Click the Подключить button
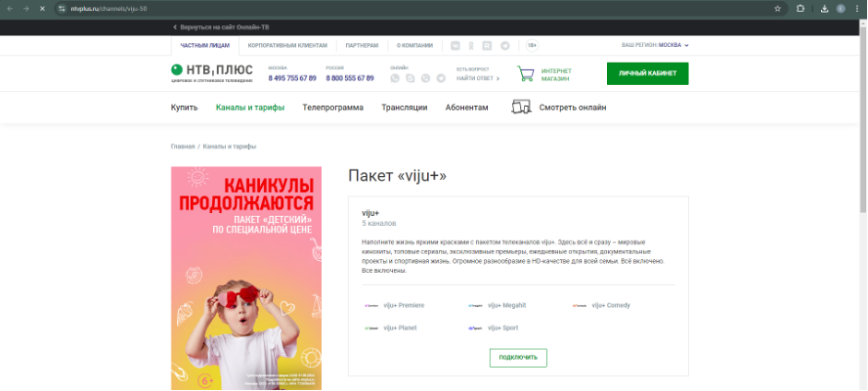This screenshot has height=391, width=868. click(x=518, y=358)
